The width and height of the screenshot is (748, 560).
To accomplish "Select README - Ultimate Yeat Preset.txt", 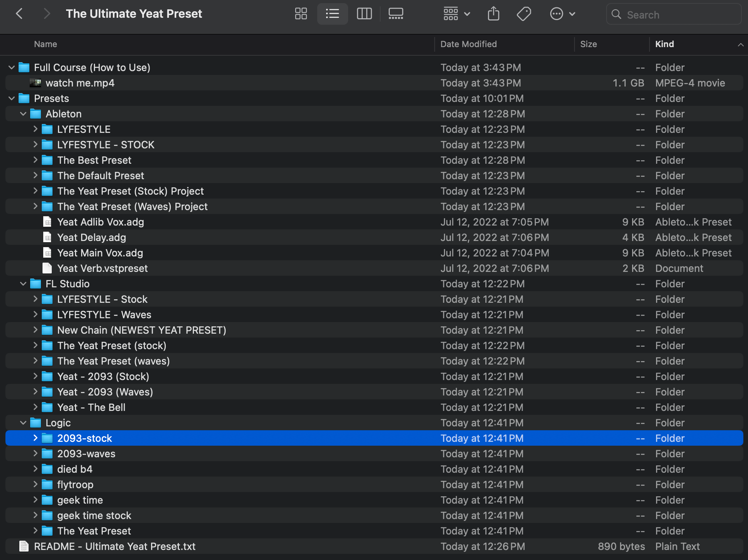I will point(114,546).
